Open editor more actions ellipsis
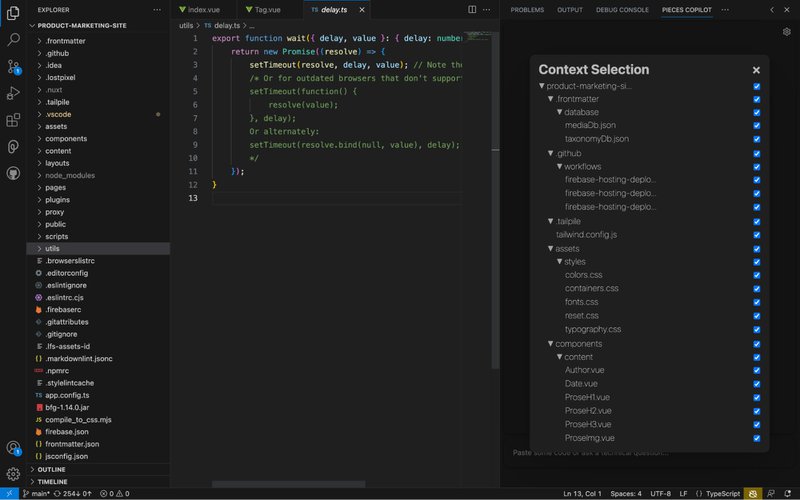Image resolution: width=800 pixels, height=500 pixels. 487,10
